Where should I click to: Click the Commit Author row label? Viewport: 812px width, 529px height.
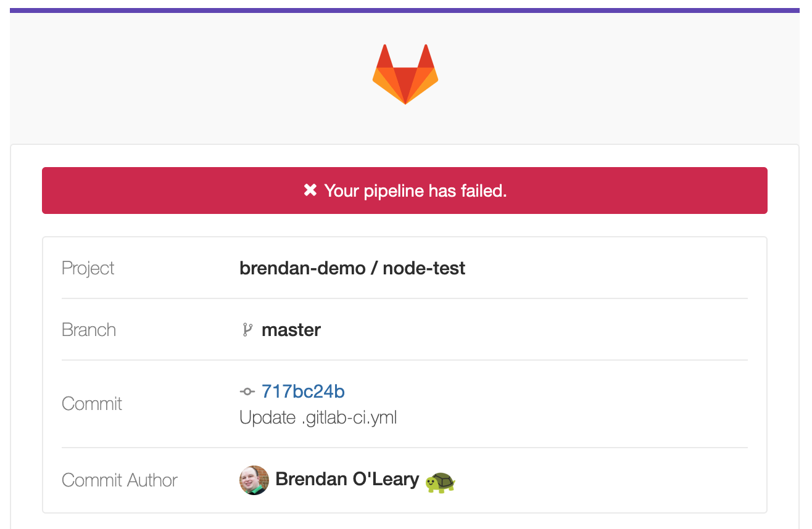120,480
